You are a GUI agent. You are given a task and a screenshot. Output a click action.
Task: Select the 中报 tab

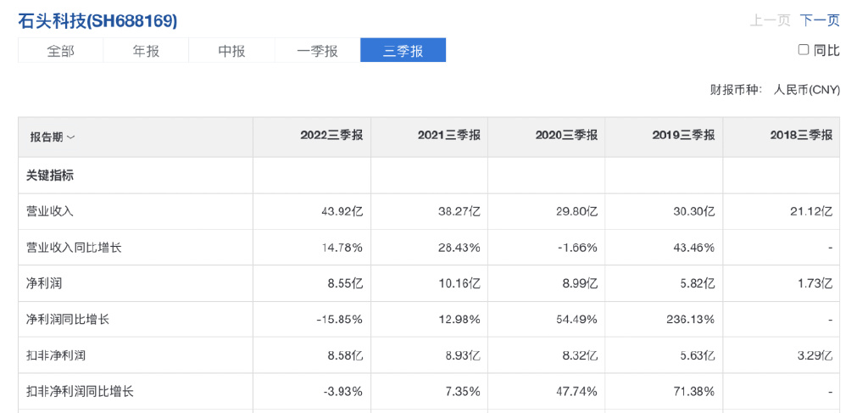[x=232, y=50]
